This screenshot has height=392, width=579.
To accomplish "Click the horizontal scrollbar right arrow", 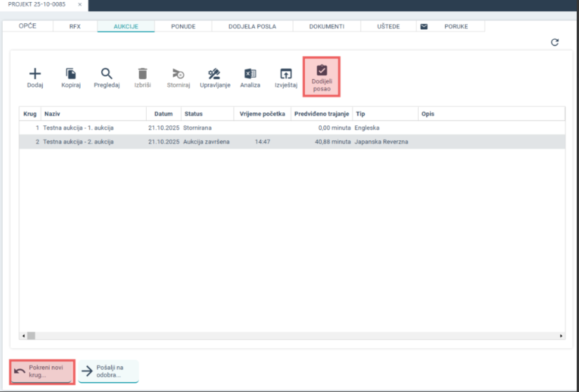I will click(x=561, y=336).
